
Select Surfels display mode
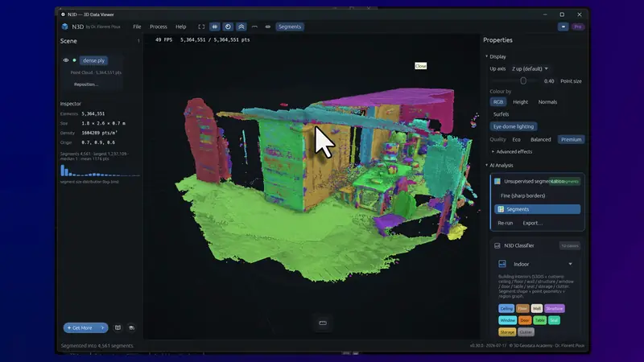tap(501, 114)
